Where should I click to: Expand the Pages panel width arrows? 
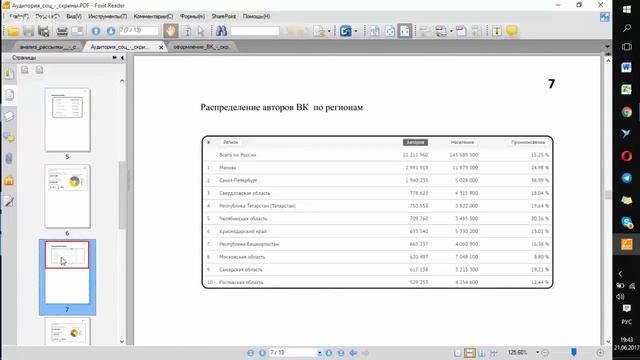[114, 58]
